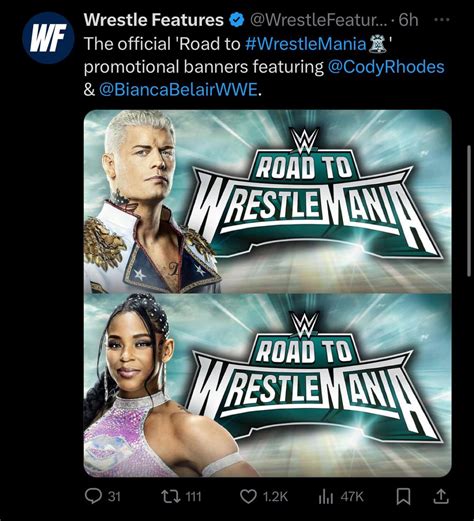Click the vertical scrollbar thumb
The width and height of the screenshot is (474, 521).
point(470,210)
